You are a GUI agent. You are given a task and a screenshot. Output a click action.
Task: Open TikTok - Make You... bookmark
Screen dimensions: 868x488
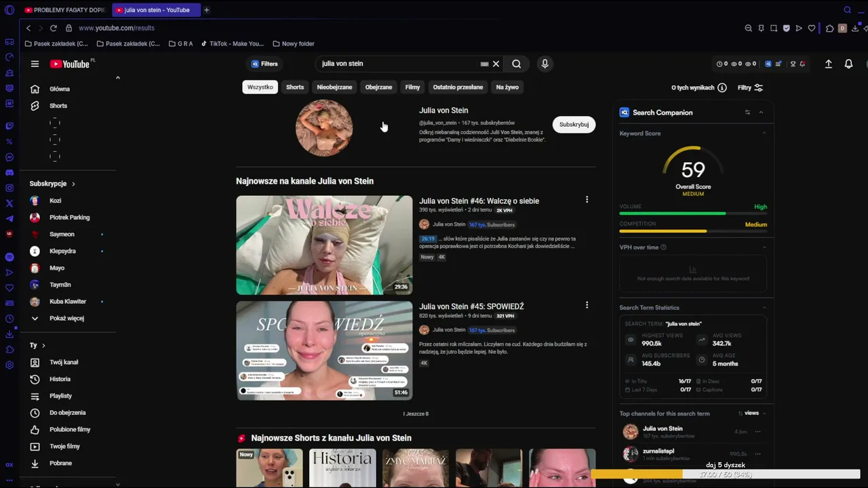(232, 43)
